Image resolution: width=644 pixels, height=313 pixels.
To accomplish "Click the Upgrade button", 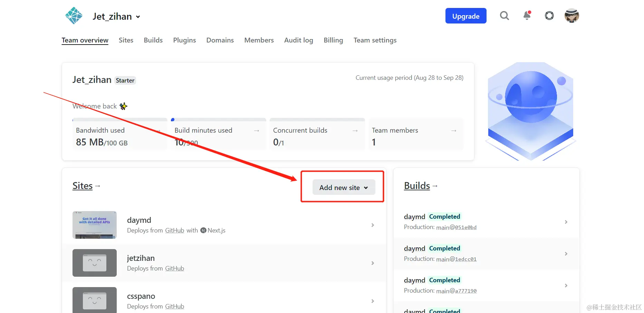I will [466, 16].
